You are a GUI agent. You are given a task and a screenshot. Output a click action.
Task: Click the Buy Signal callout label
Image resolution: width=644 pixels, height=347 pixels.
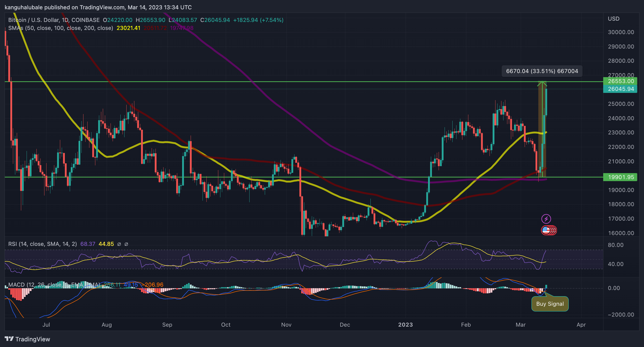pyautogui.click(x=550, y=304)
